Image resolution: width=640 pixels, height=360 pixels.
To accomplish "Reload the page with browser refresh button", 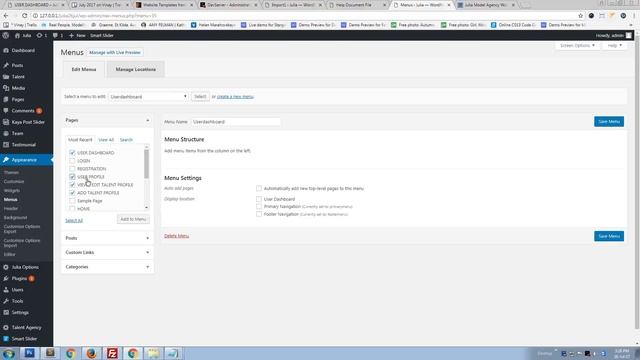I will [x=24, y=16].
